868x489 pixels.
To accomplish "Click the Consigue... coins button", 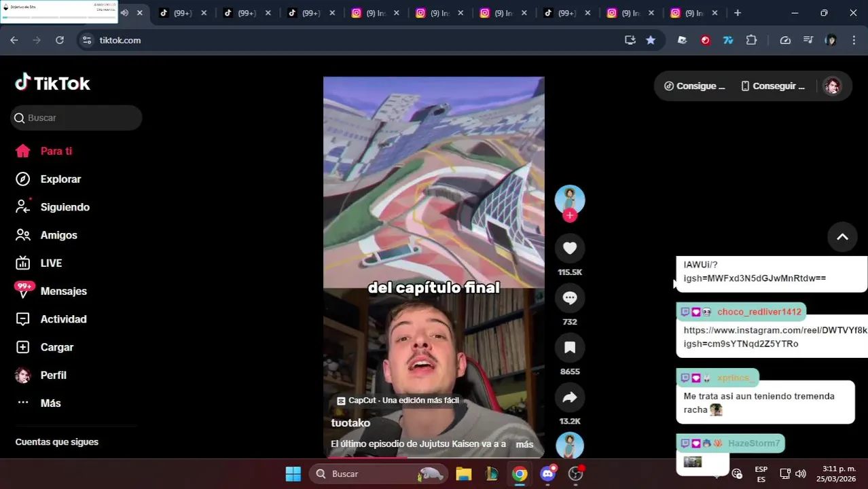I will pos(694,86).
